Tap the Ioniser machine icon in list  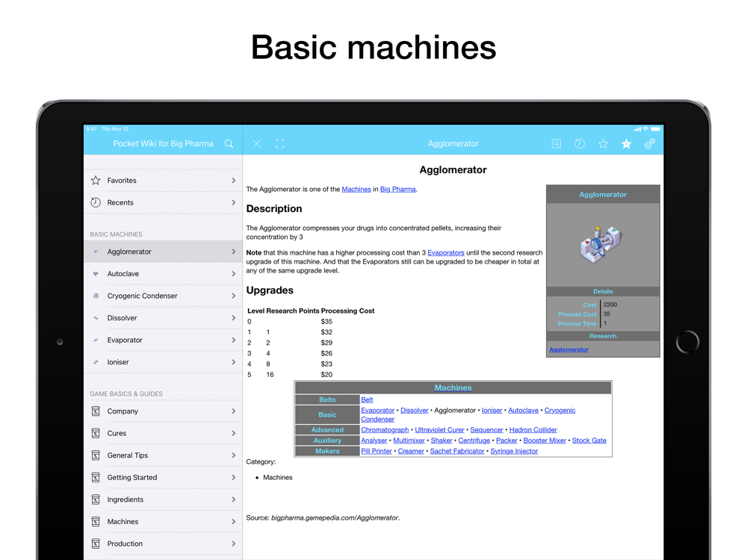(96, 362)
